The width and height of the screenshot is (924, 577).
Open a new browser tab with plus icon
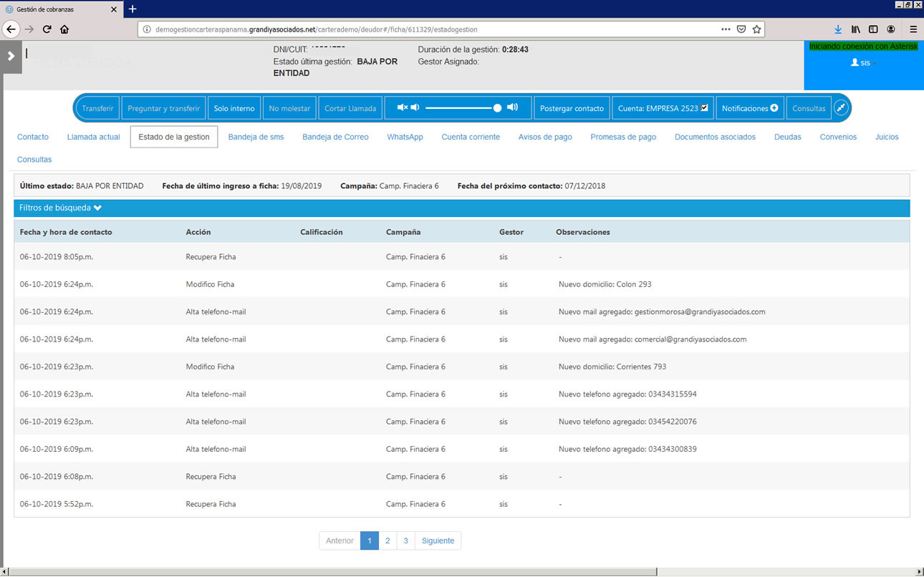point(133,9)
